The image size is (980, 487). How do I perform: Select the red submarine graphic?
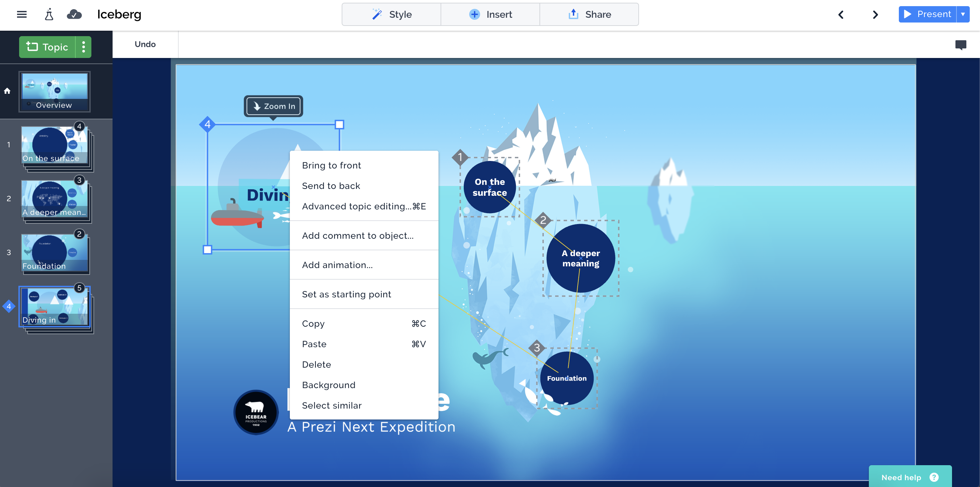[237, 214]
